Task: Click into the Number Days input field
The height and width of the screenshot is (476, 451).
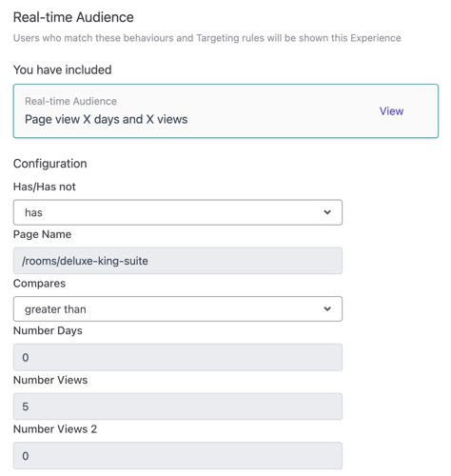Action: coord(178,357)
